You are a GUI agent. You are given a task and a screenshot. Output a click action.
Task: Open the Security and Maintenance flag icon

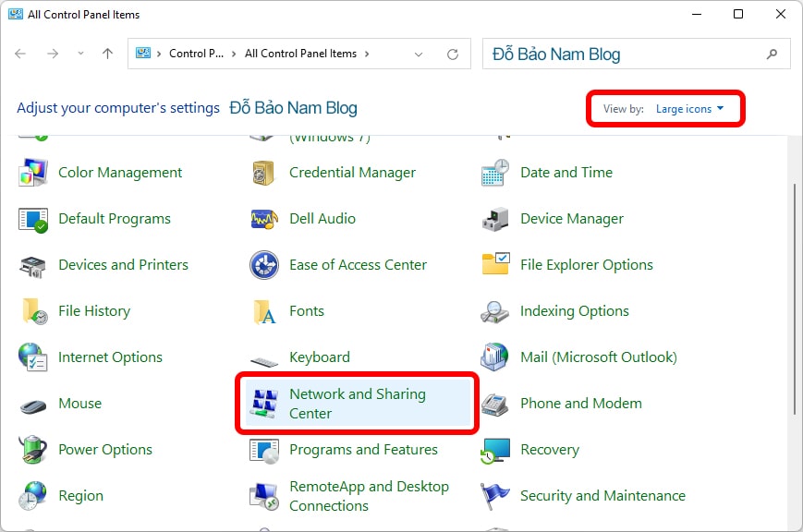pos(494,496)
